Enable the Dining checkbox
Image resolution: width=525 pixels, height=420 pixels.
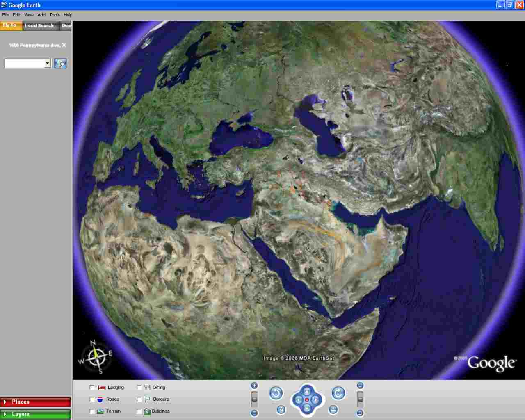pyautogui.click(x=139, y=388)
